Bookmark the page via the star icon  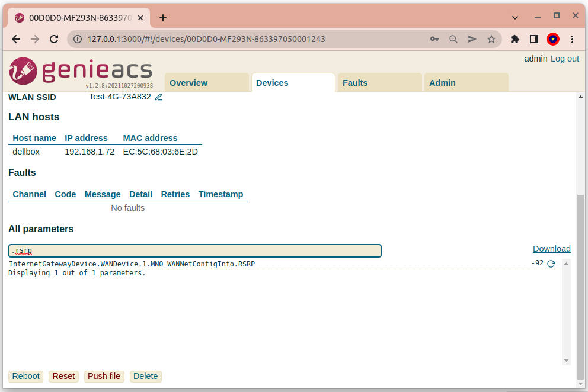(x=491, y=39)
